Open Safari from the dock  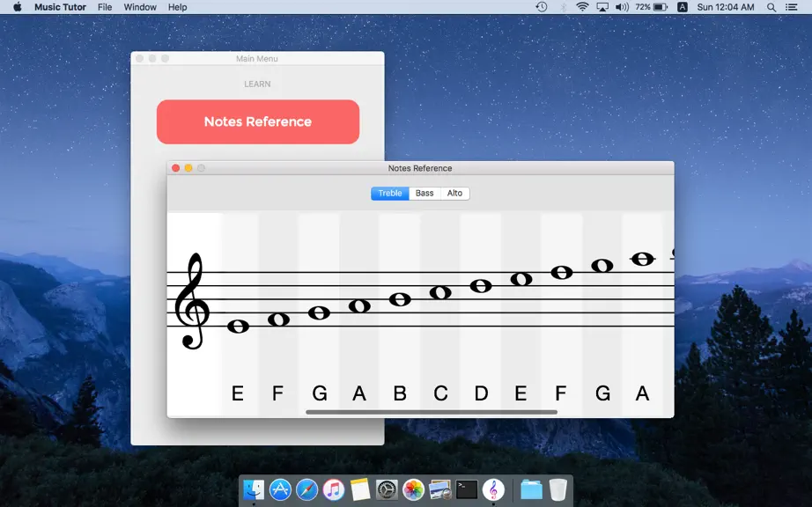tap(306, 489)
